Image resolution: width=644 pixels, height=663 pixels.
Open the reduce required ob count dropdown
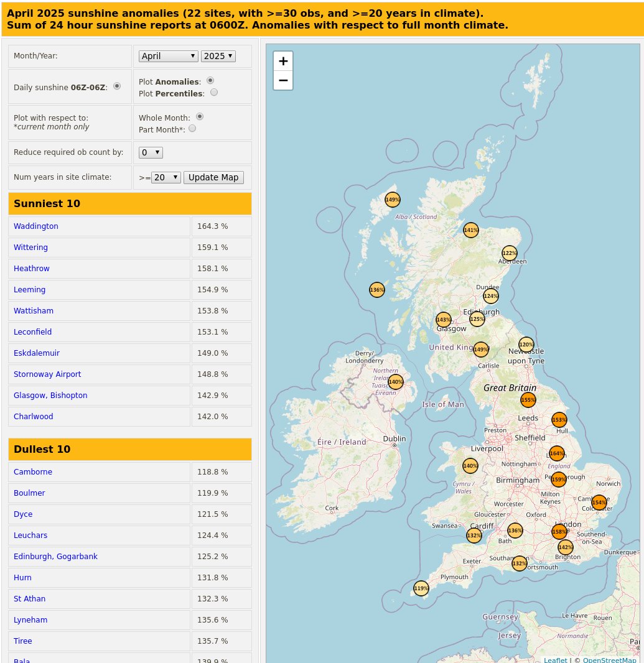[x=151, y=152]
